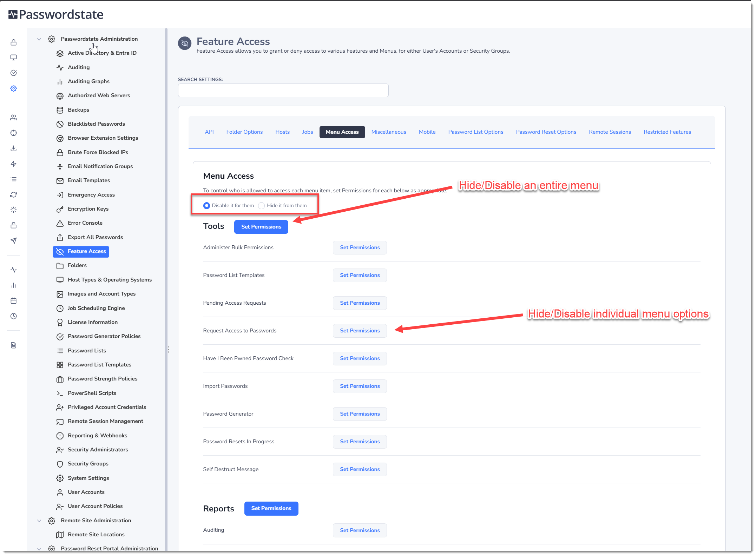756x556 pixels.
Task: Click the Auditing Graphs bar chart icon
Action: (60, 82)
